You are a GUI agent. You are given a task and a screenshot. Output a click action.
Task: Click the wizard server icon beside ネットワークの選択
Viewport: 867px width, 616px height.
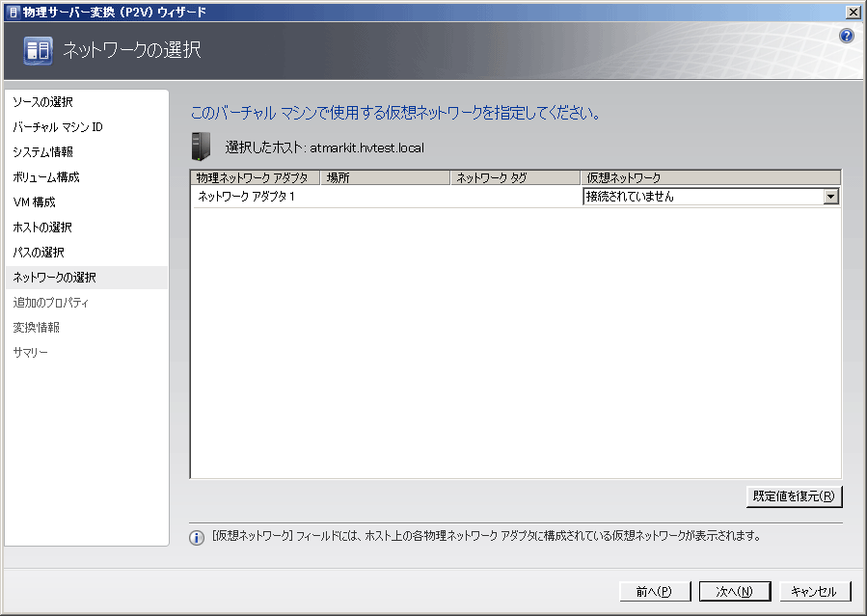[39, 50]
